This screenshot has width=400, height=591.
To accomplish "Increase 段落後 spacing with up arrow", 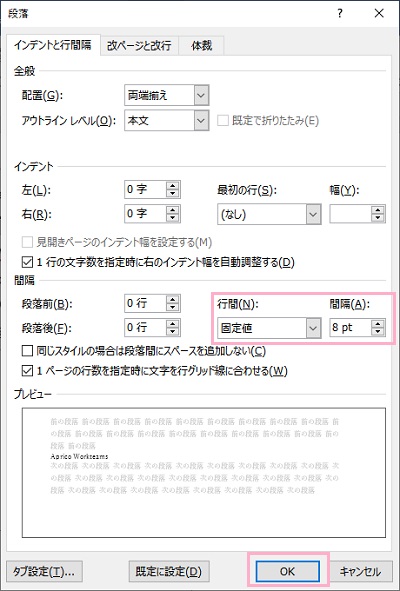I will [173, 324].
